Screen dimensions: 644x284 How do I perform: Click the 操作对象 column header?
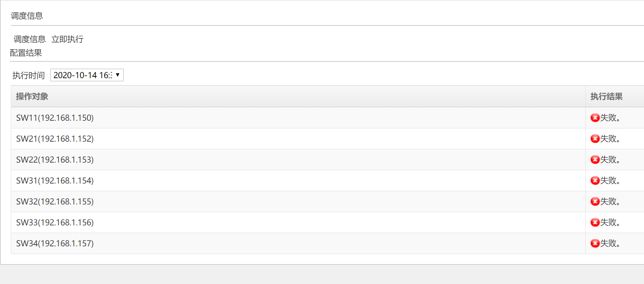click(32, 97)
